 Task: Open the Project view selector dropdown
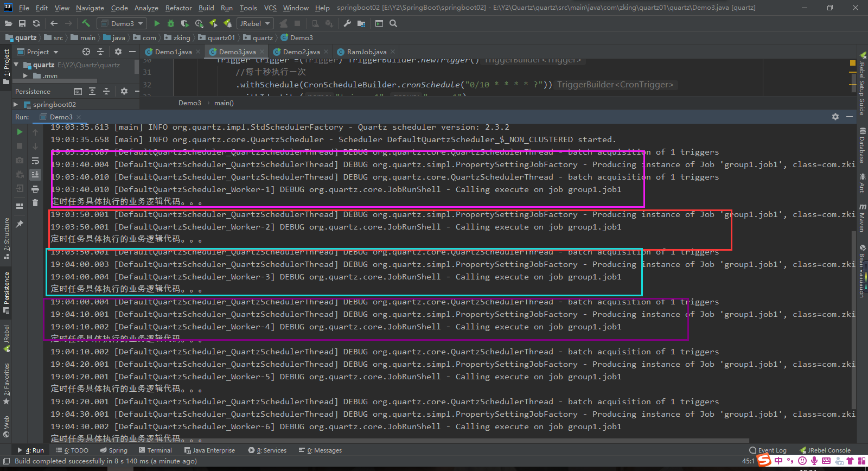(37, 52)
